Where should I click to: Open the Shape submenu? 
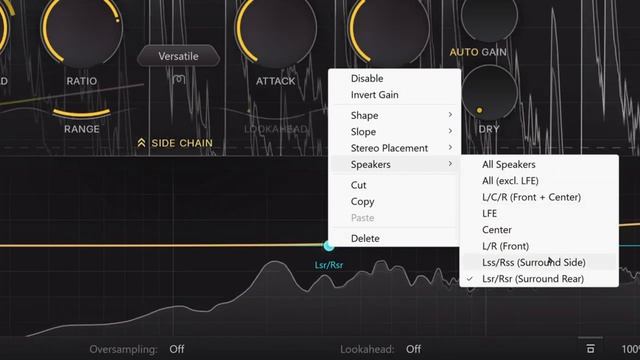point(394,116)
